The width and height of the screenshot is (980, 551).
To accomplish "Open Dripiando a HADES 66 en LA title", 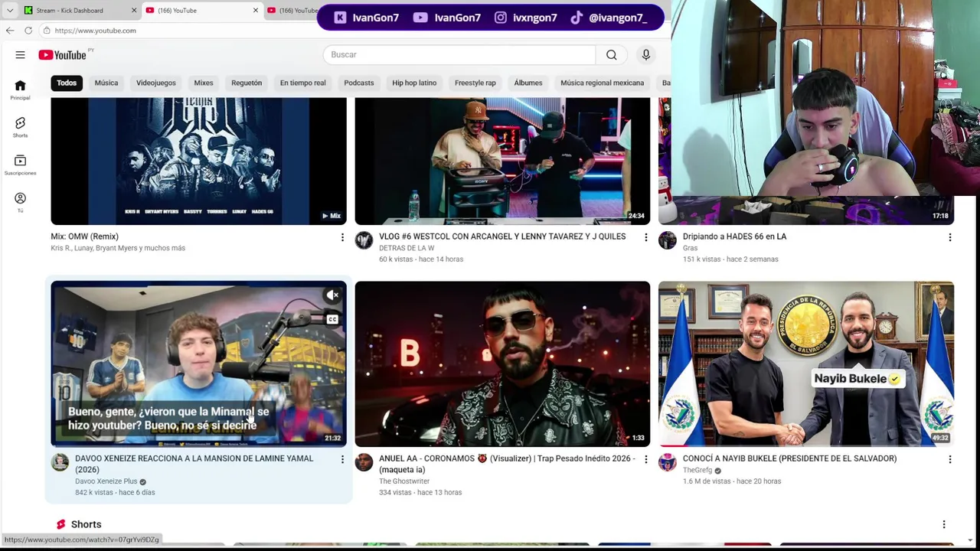I will pos(734,236).
